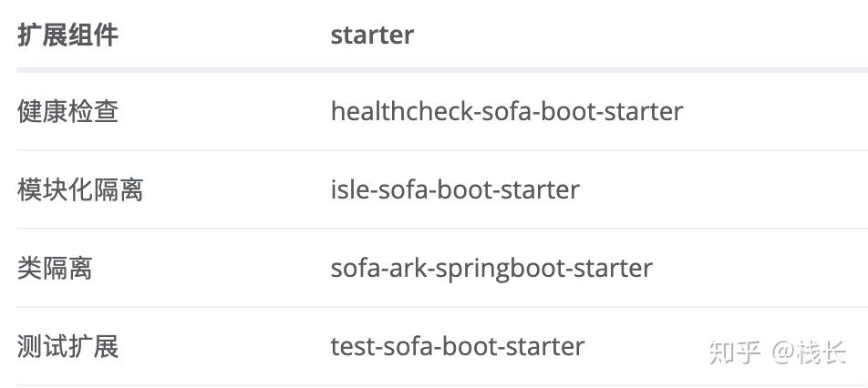Select the healthcheck-sofa-boot-starter entry
Viewport: 868px width, 388px height.
pyautogui.click(x=507, y=111)
